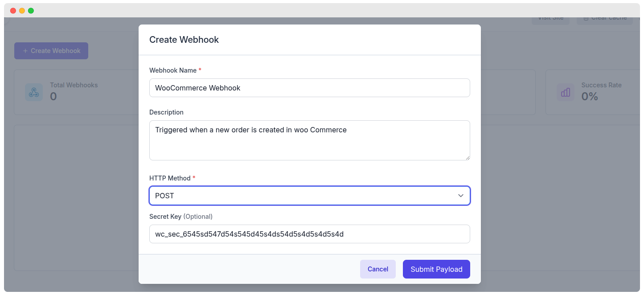Open the HTTP Method dropdown showing POST
Screen dimensions: 644x295
[x=303, y=196]
